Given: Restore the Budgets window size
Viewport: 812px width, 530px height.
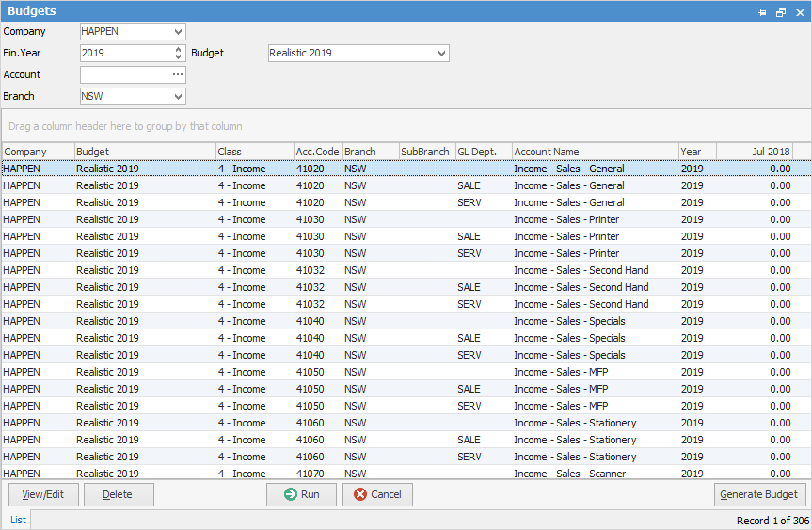Looking at the screenshot, I should tap(781, 12).
